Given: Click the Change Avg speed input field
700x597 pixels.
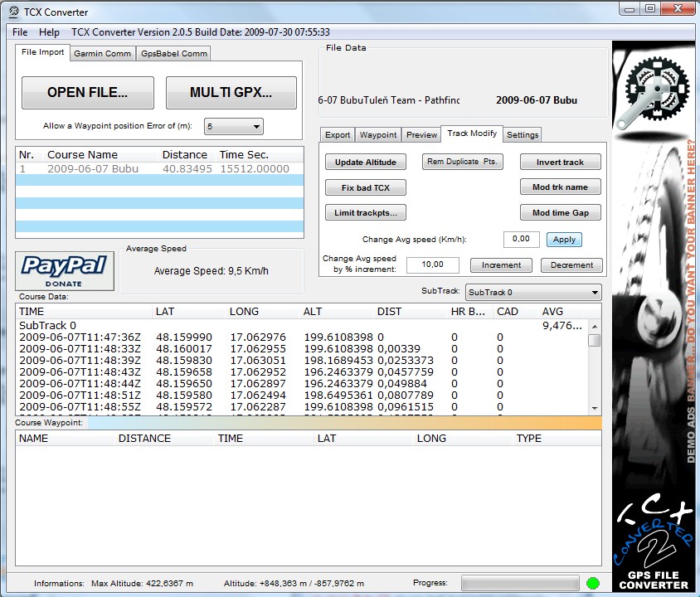Looking at the screenshot, I should pyautogui.click(x=521, y=239).
